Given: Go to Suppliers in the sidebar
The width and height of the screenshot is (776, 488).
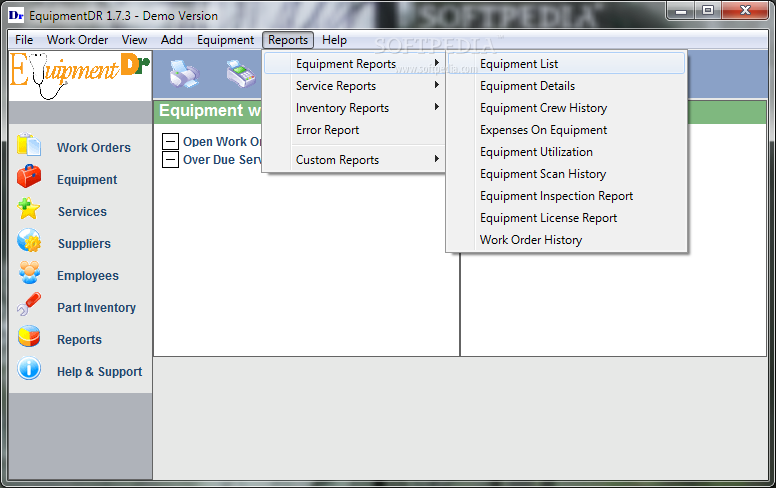Looking at the screenshot, I should 84,244.
